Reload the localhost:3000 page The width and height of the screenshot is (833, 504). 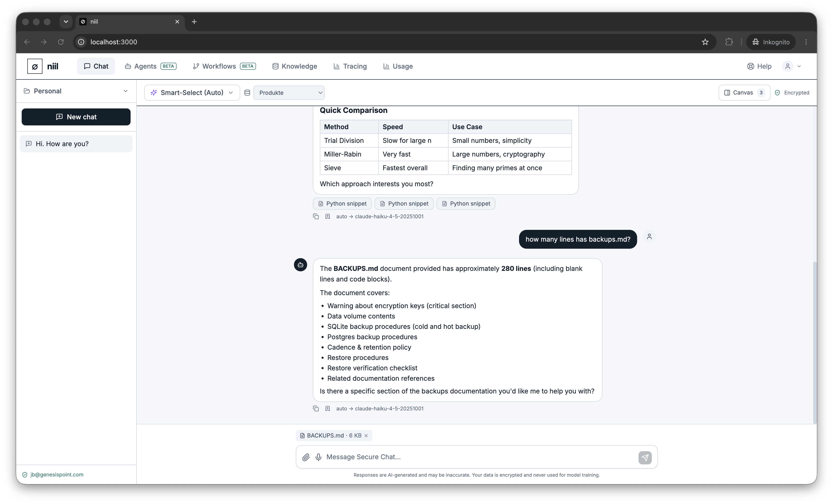coord(61,42)
